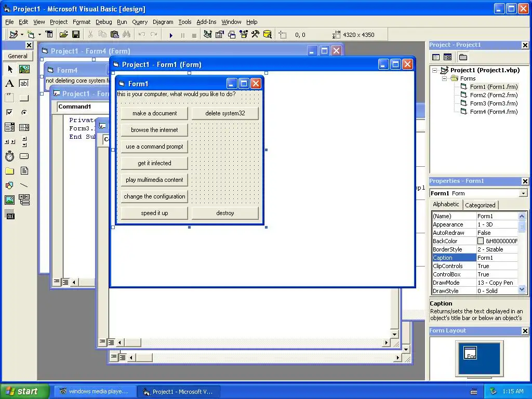
Task: Select the ComboBox control tool
Action: [x=10, y=127]
